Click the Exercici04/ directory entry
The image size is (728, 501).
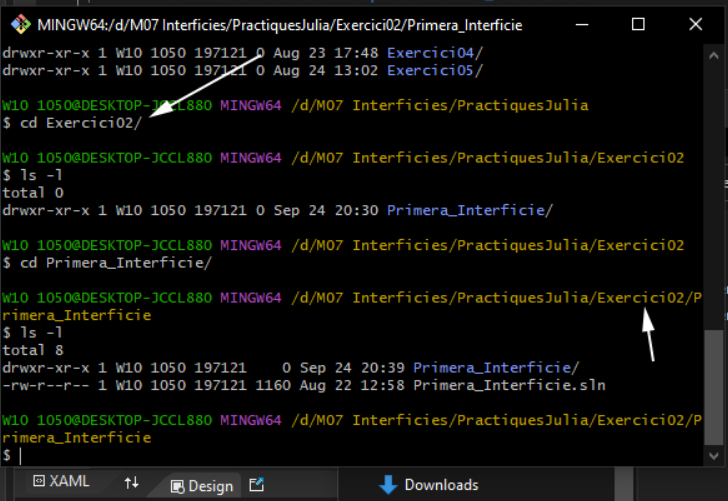[434, 53]
